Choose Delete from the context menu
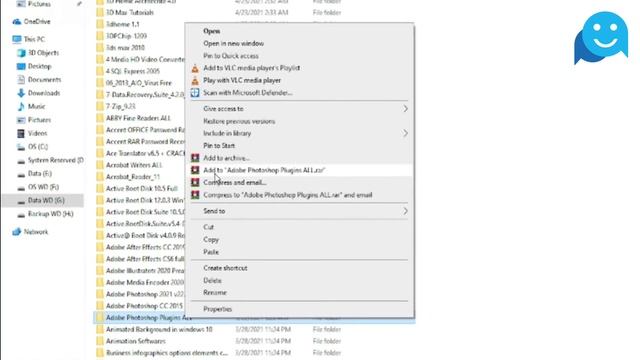640x360 pixels. (212, 280)
